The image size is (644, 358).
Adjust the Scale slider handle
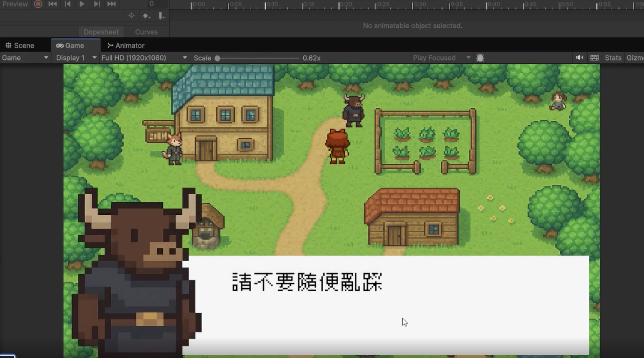217,58
